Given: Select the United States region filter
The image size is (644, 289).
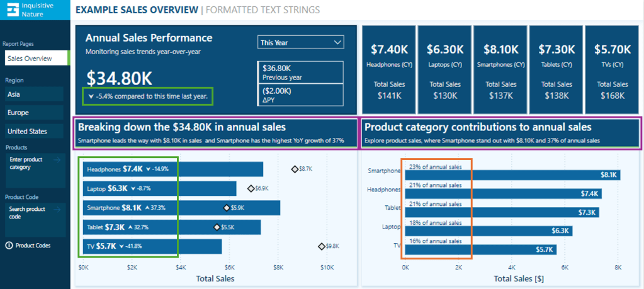Looking at the screenshot, I should pyautogui.click(x=34, y=132).
